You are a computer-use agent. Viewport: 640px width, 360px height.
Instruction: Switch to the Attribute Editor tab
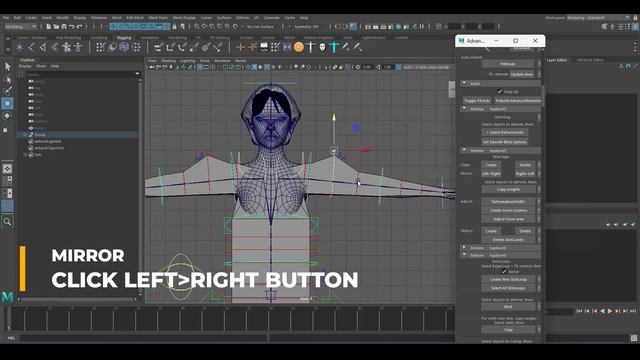click(x=590, y=60)
